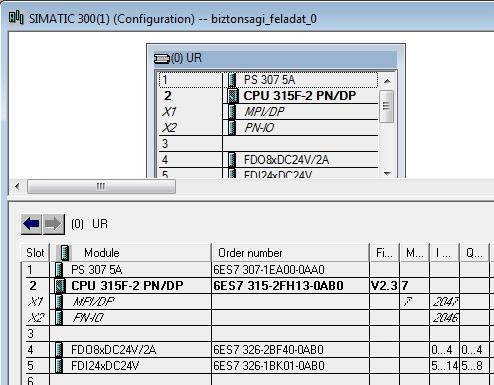Select CPU 315F-2 PN/DP name in detail table
Viewport: 494px width, 385px height.
[127, 286]
